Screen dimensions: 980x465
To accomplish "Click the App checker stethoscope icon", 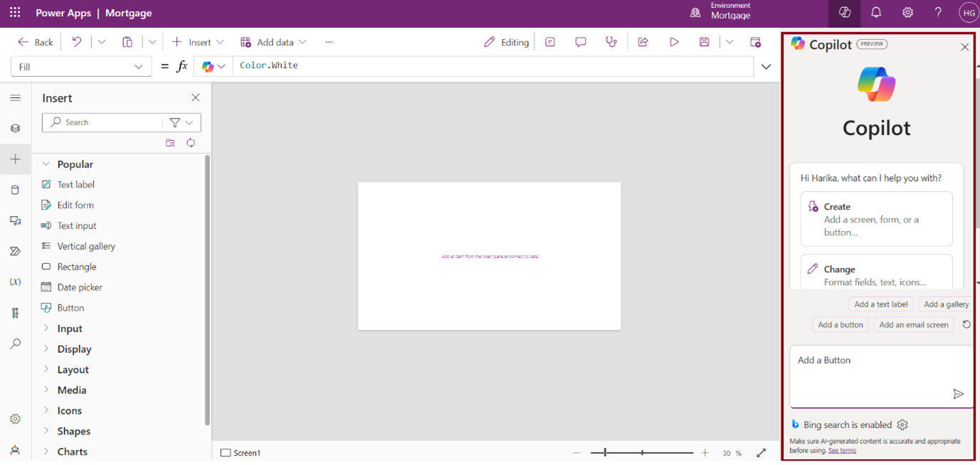I will point(611,43).
